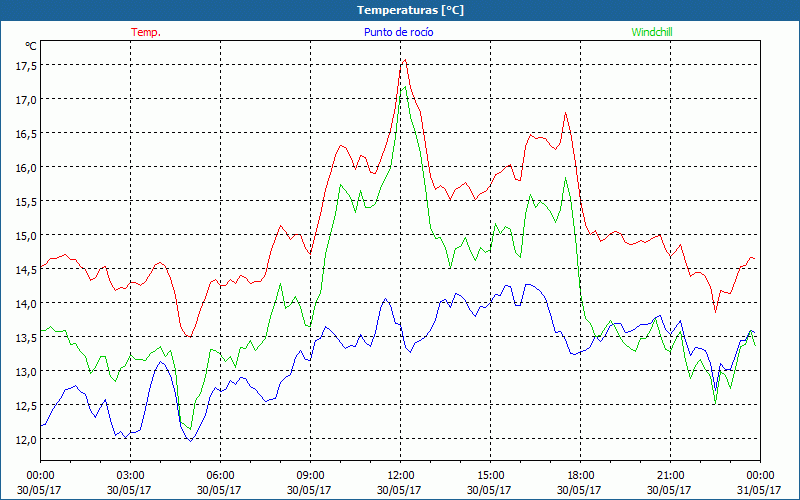Select the green Windchill legend label
The height and width of the screenshot is (500, 800).
click(x=652, y=32)
